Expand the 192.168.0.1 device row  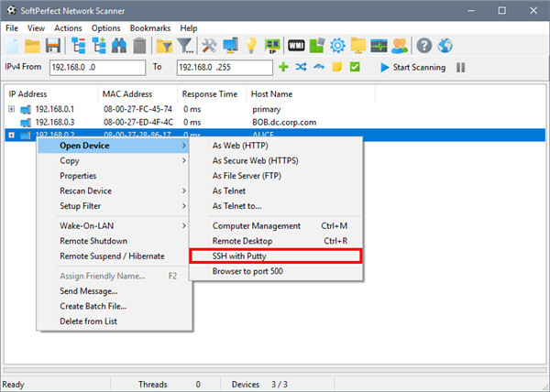(12, 109)
